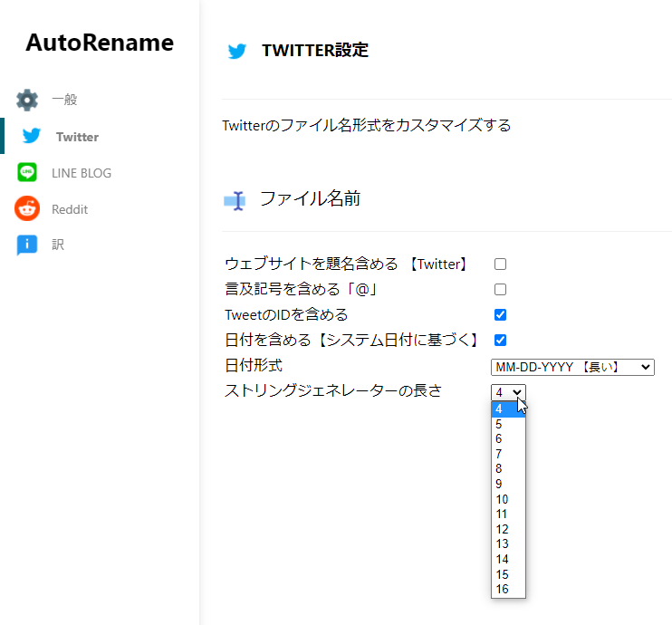Click the blue info icon in sidebar
The image size is (672, 625).
pos(27,245)
